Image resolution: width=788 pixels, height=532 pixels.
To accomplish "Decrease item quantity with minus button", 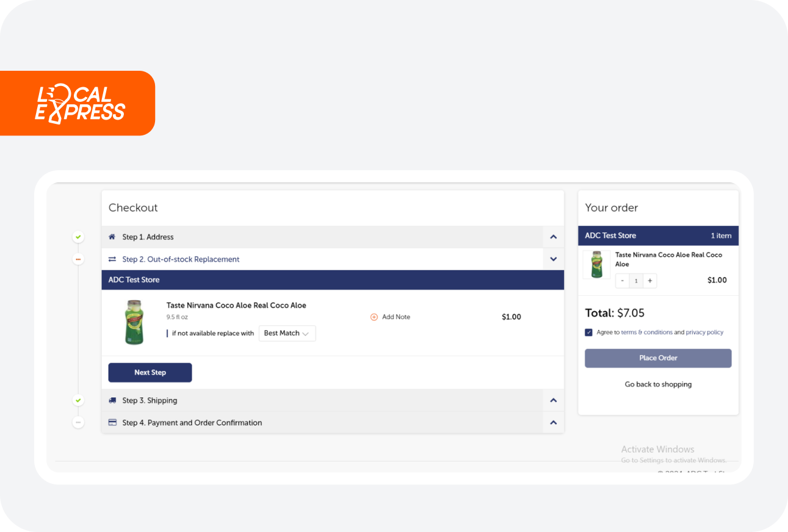I will pyautogui.click(x=623, y=281).
